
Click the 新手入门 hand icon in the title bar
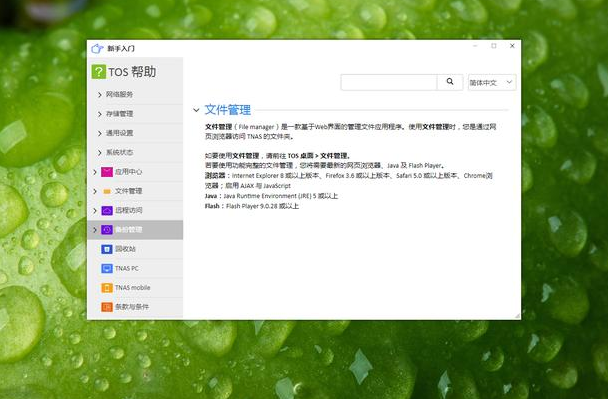pyautogui.click(x=97, y=48)
